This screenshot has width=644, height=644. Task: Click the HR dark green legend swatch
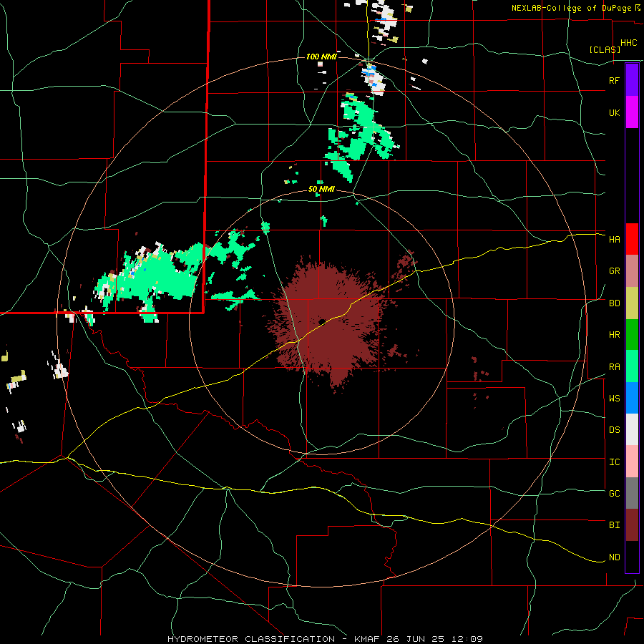632,334
